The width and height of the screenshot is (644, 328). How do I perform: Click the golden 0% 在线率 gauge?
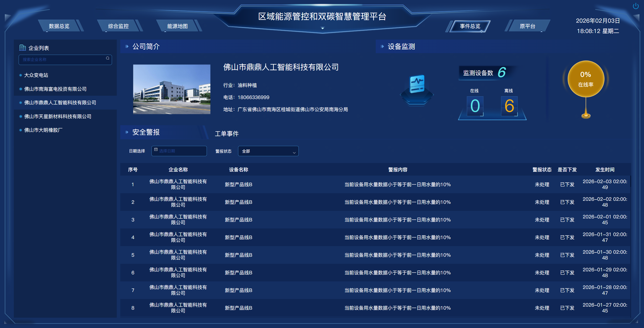(586, 79)
